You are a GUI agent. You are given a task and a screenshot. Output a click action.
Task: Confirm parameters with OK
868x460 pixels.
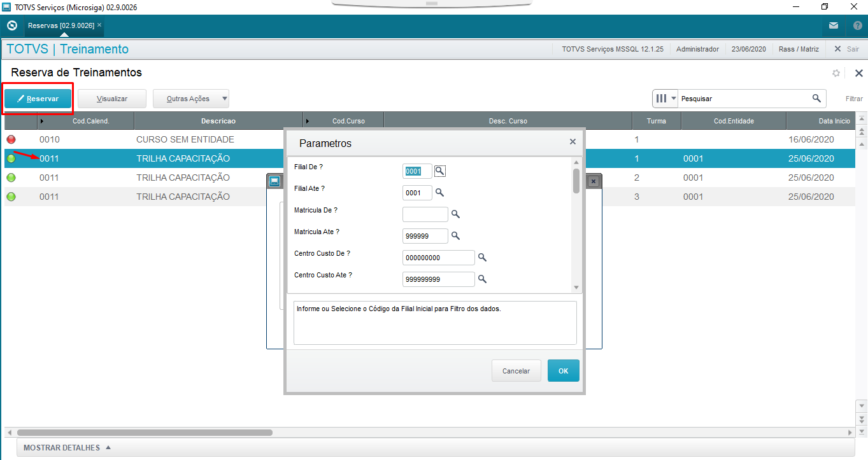pyautogui.click(x=564, y=371)
